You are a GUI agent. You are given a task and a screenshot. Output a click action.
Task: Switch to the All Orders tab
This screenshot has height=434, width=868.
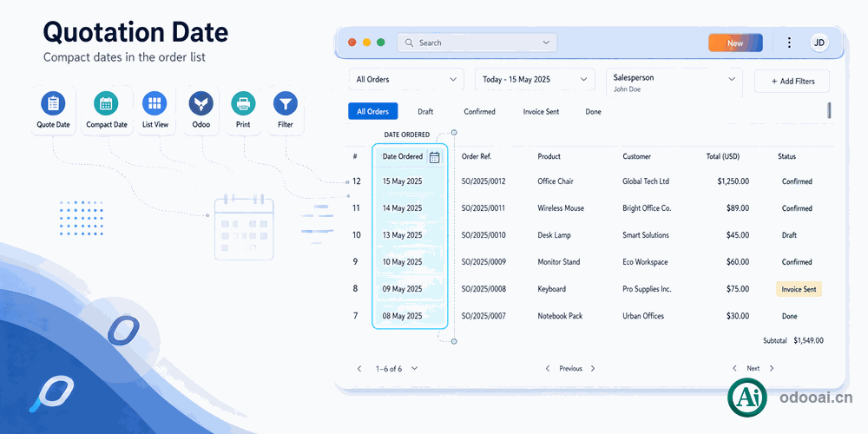(373, 111)
